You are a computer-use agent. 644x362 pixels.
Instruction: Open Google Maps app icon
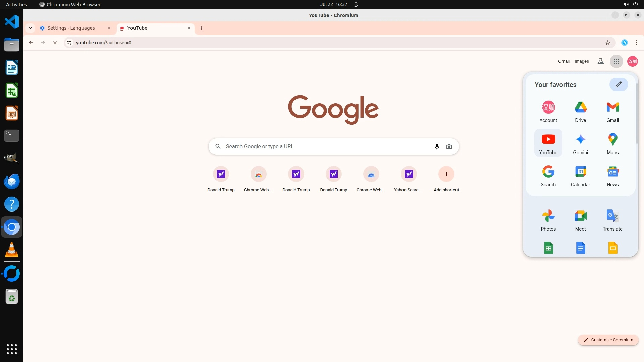point(612,143)
